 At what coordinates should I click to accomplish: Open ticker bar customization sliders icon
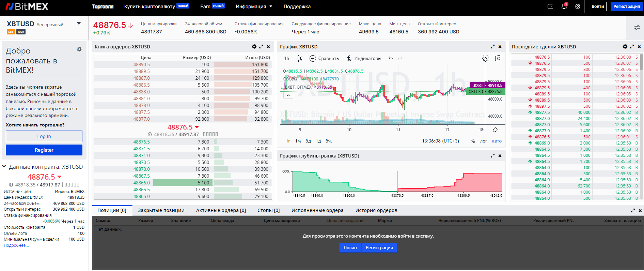coord(637,28)
